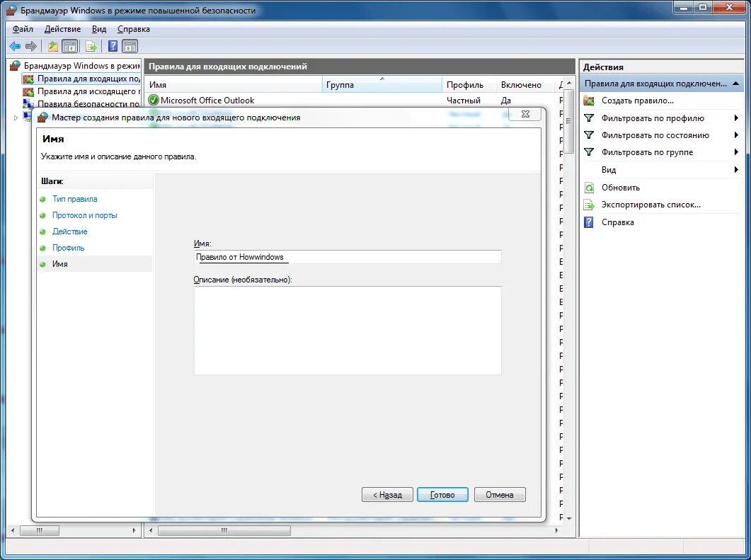
Task: Go to Действие wizard step
Action: 70,232
